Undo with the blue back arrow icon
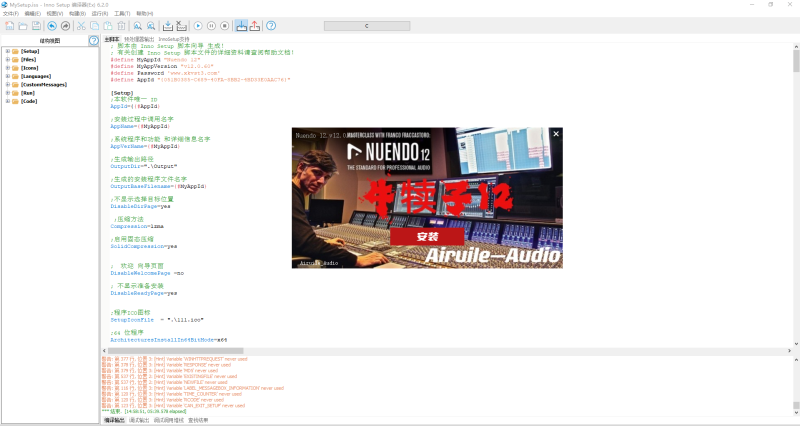 52,26
